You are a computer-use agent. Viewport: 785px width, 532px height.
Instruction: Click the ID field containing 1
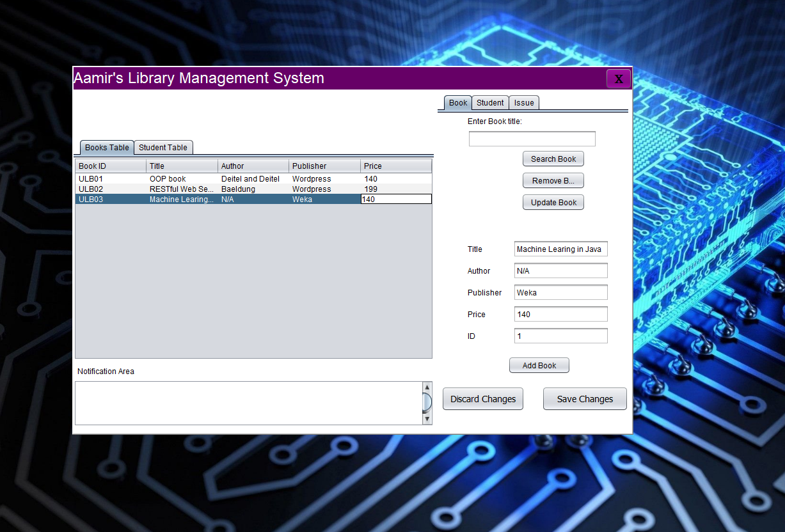coord(560,336)
